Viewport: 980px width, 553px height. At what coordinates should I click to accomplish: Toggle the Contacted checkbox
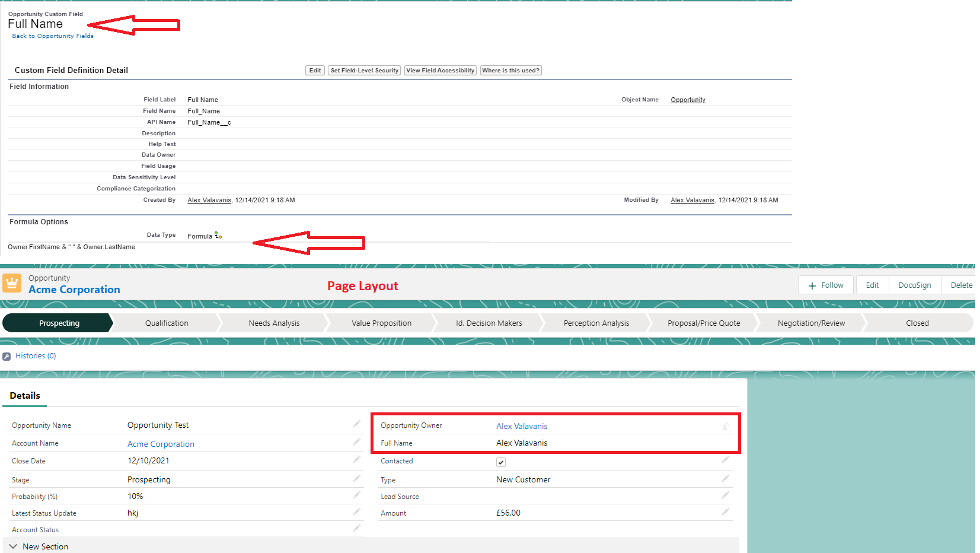(501, 462)
